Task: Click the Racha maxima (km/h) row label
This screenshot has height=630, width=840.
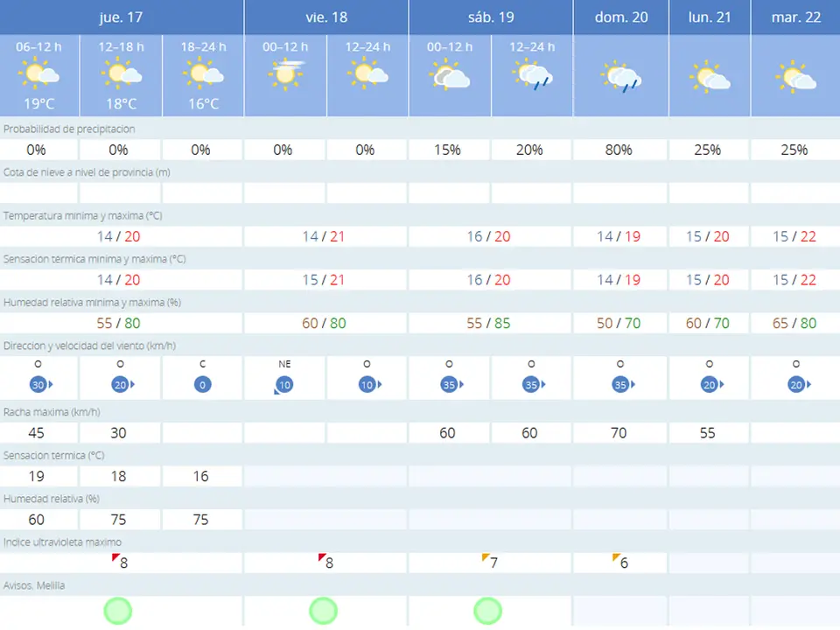Action: tap(52, 412)
